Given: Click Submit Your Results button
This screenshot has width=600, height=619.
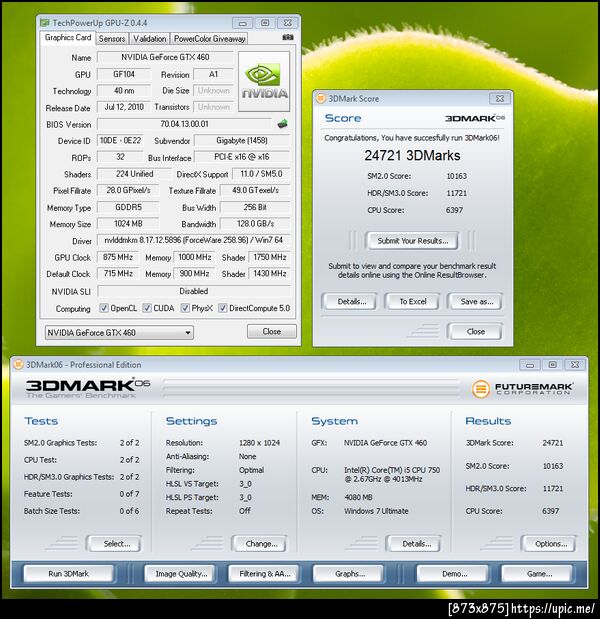Looking at the screenshot, I should (412, 241).
